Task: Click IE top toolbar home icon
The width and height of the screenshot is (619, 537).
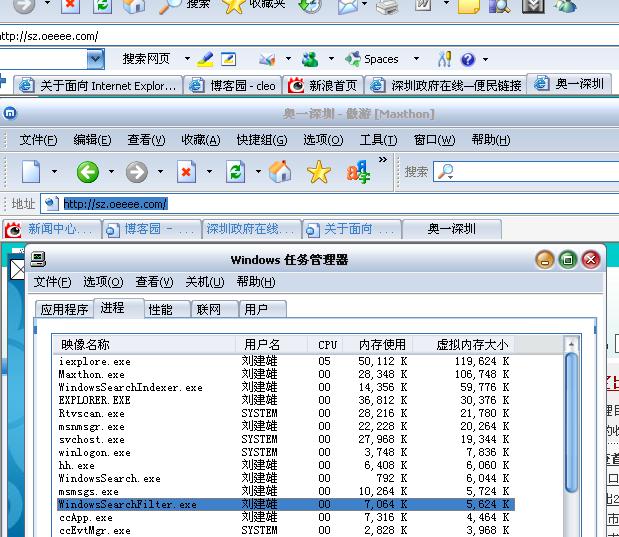Action: pos(133,6)
